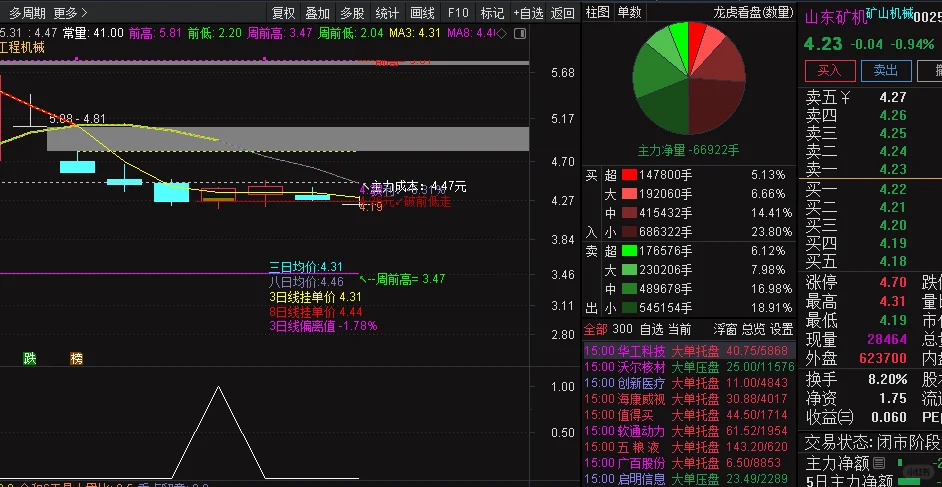The height and width of the screenshot is (487, 942).
Task: Open 矿山机械 sector link
Action: 889,14
